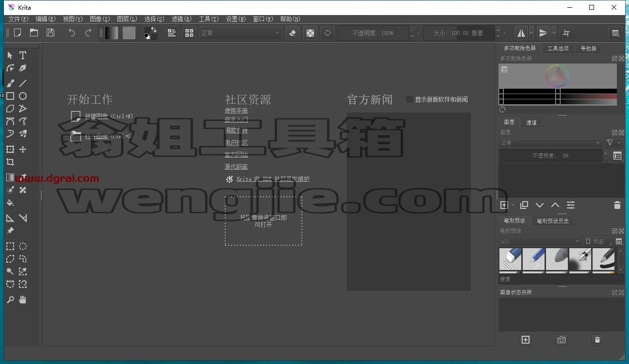Select the Reference Images pin tool
Viewport: 629px width, 364px height.
coord(10,231)
